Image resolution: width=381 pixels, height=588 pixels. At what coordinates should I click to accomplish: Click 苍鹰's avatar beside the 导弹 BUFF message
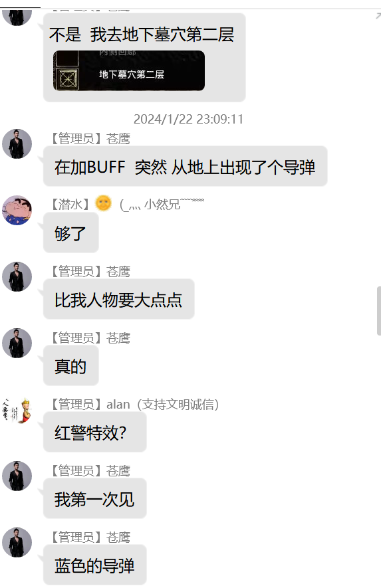point(17,144)
